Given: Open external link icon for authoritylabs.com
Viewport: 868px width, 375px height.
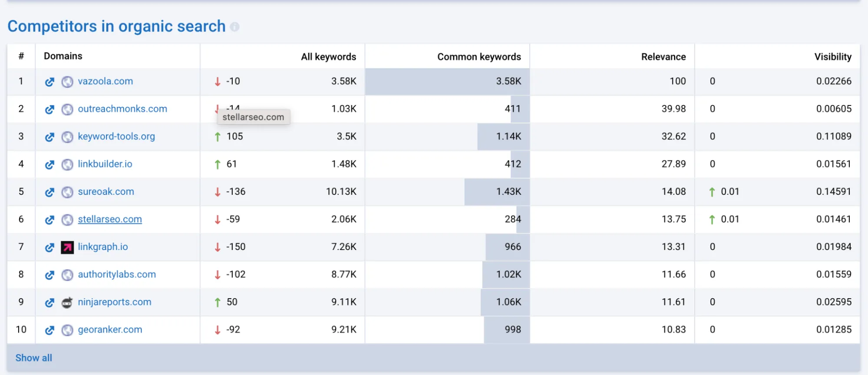Looking at the screenshot, I should click(x=50, y=275).
